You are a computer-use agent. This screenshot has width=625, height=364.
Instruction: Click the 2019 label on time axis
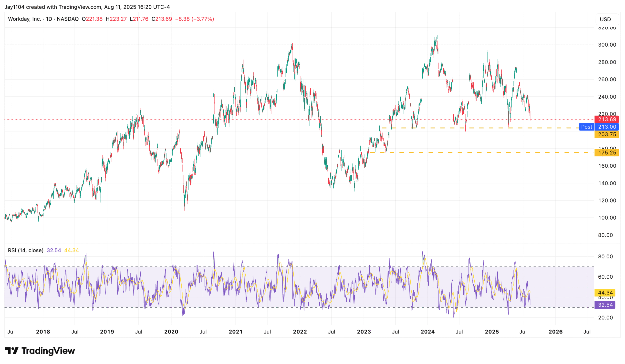(x=107, y=332)
